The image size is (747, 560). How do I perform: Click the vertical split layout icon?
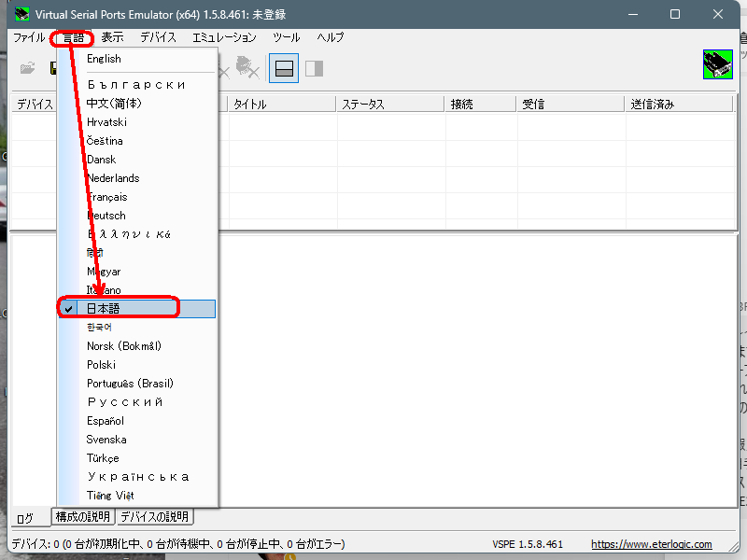314,68
